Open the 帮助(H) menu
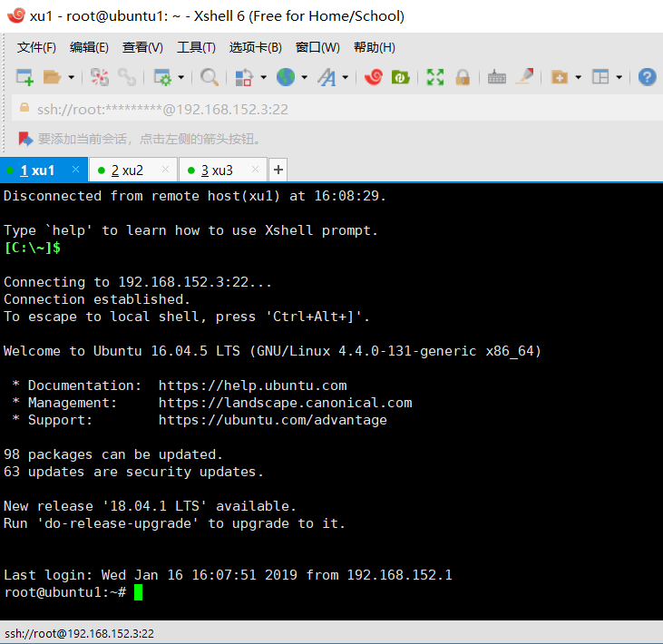This screenshot has height=644, width=663. coord(375,47)
